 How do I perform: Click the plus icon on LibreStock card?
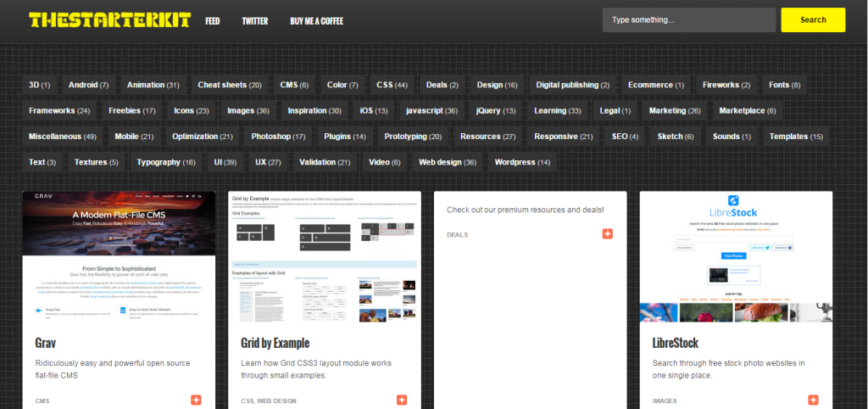click(x=814, y=400)
